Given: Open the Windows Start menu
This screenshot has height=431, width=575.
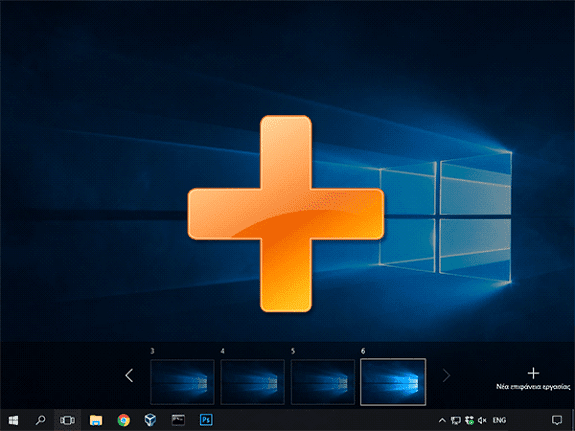Looking at the screenshot, I should 13,420.
